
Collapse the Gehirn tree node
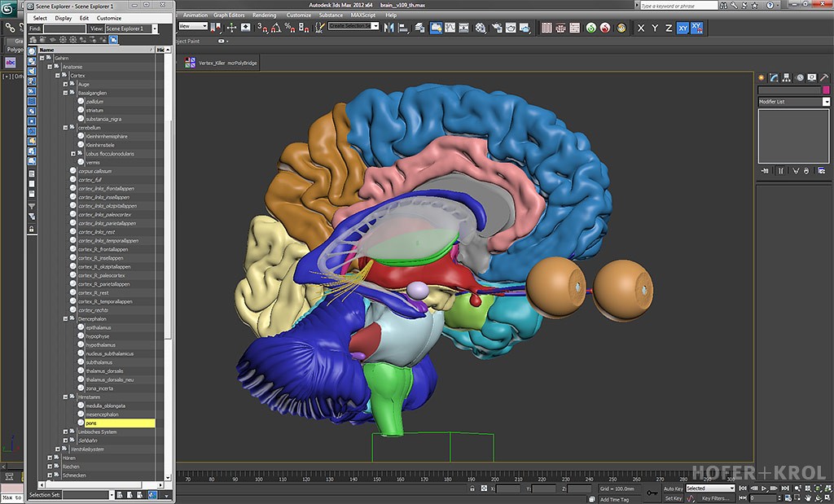[42, 58]
